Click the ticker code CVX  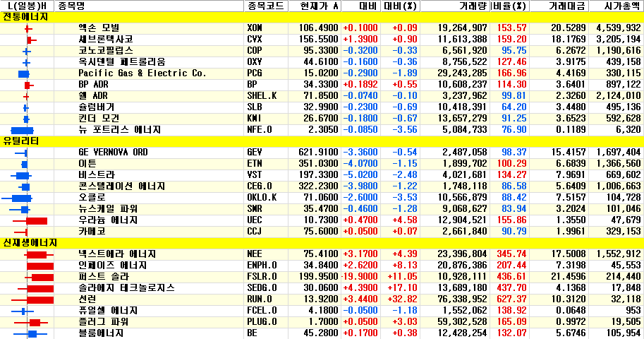pos(255,40)
